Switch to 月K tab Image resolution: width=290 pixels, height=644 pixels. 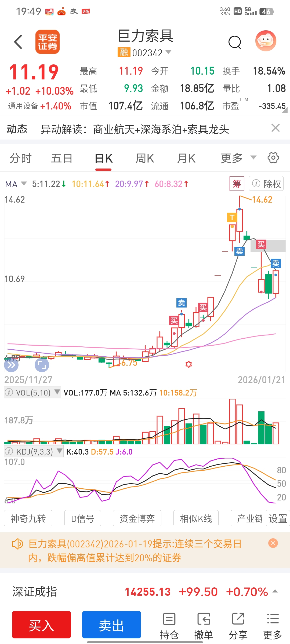186,158
